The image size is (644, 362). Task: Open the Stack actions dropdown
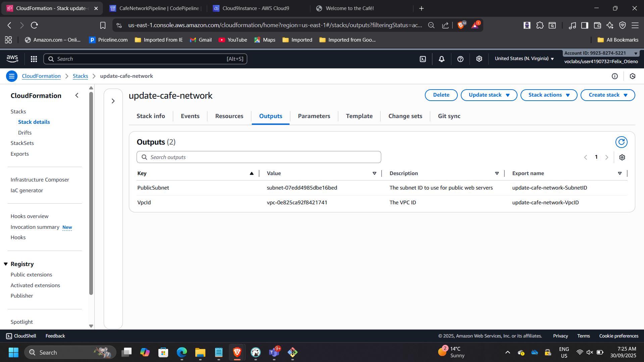[x=548, y=95]
